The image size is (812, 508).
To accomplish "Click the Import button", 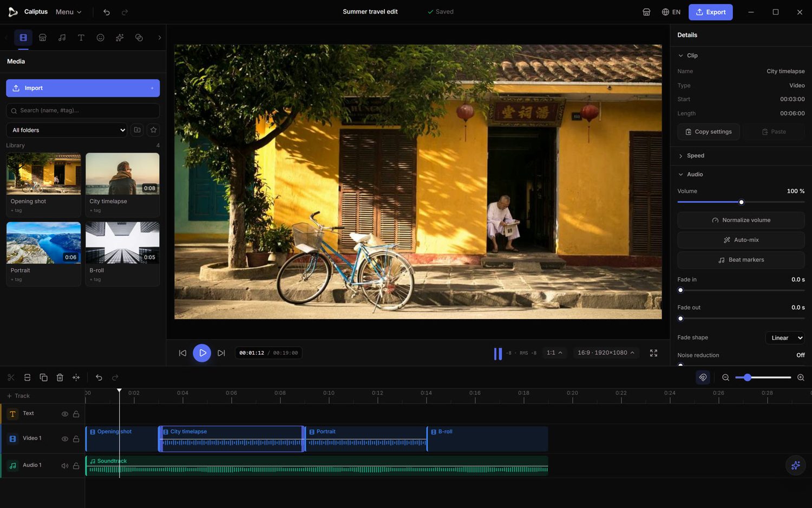I will (83, 88).
